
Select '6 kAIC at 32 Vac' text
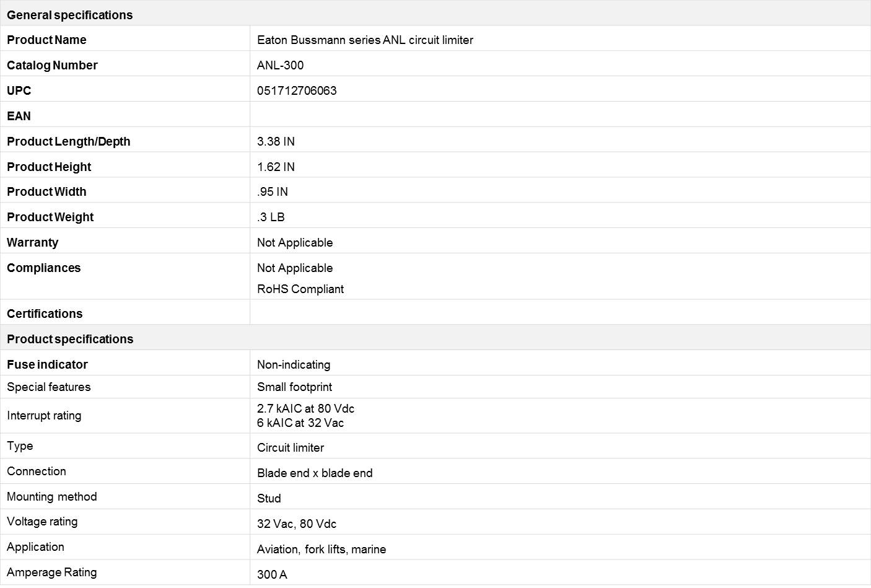[x=300, y=423]
